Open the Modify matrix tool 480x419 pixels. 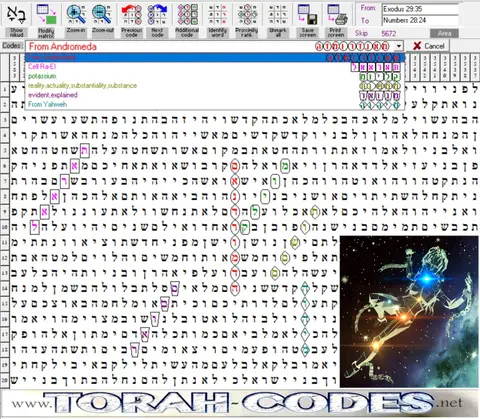[x=46, y=14]
